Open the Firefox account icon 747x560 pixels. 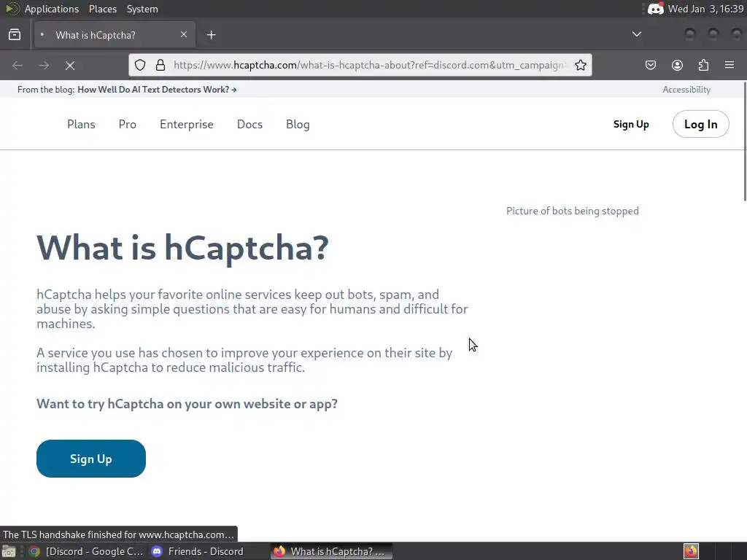pyautogui.click(x=677, y=65)
